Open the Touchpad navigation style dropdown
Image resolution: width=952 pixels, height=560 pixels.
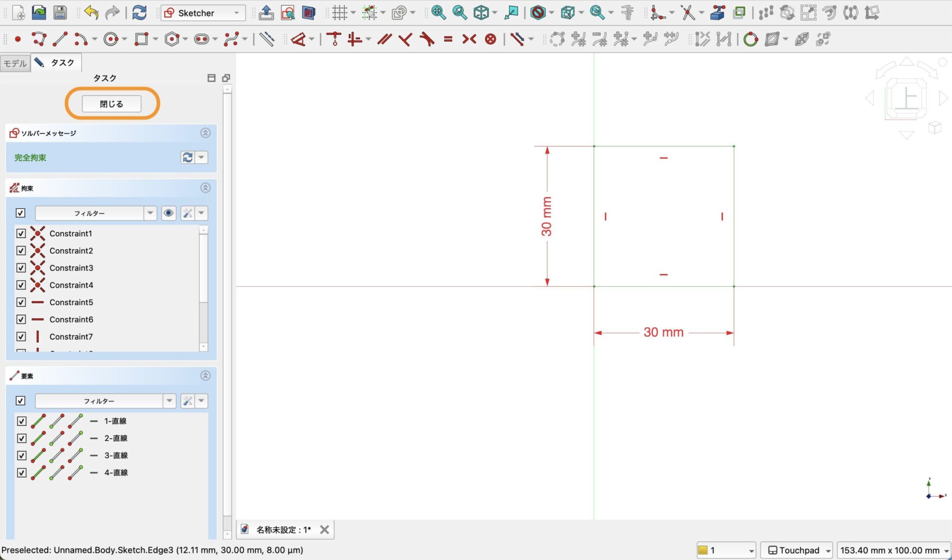797,550
